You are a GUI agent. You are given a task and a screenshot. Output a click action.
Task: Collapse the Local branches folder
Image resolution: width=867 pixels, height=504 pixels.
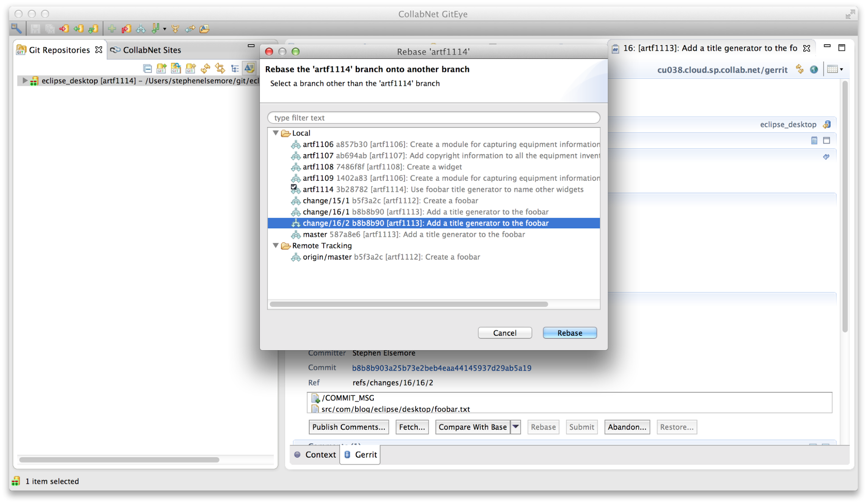[276, 133]
